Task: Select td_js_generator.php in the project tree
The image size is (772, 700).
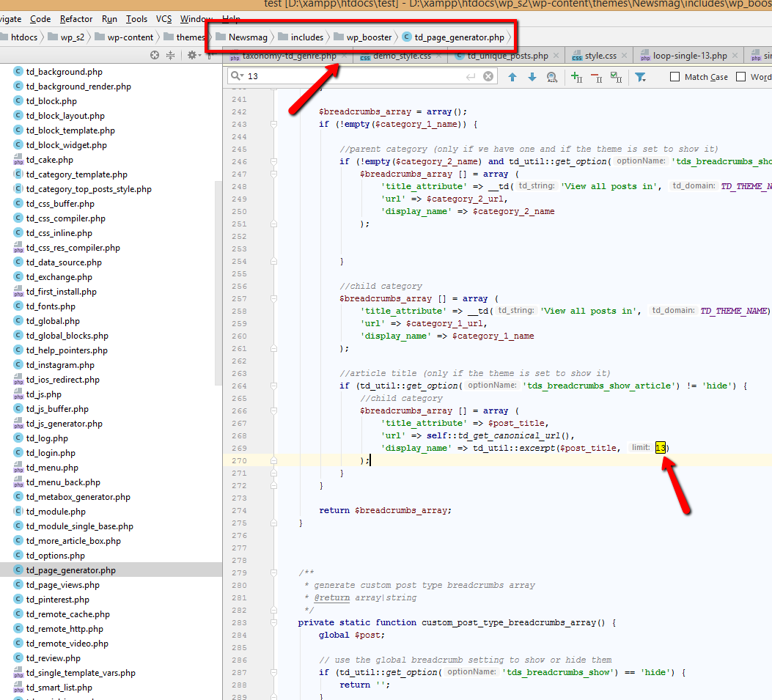Action: tap(64, 424)
